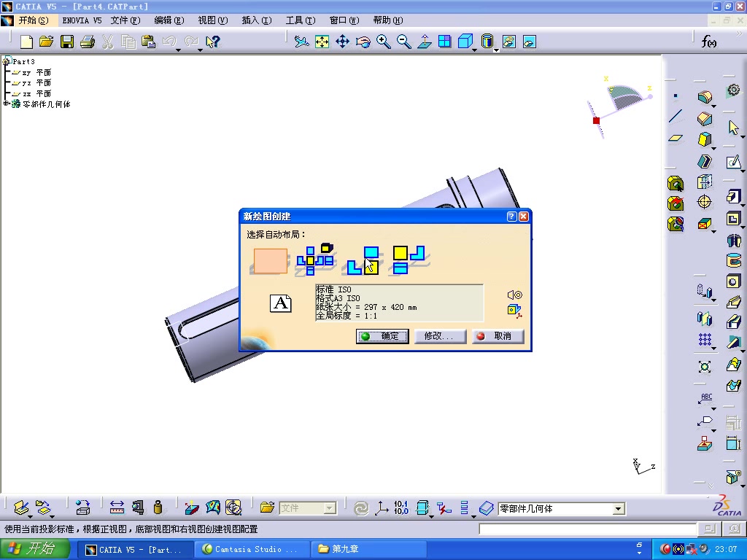Open the 工具 menu

tap(299, 20)
